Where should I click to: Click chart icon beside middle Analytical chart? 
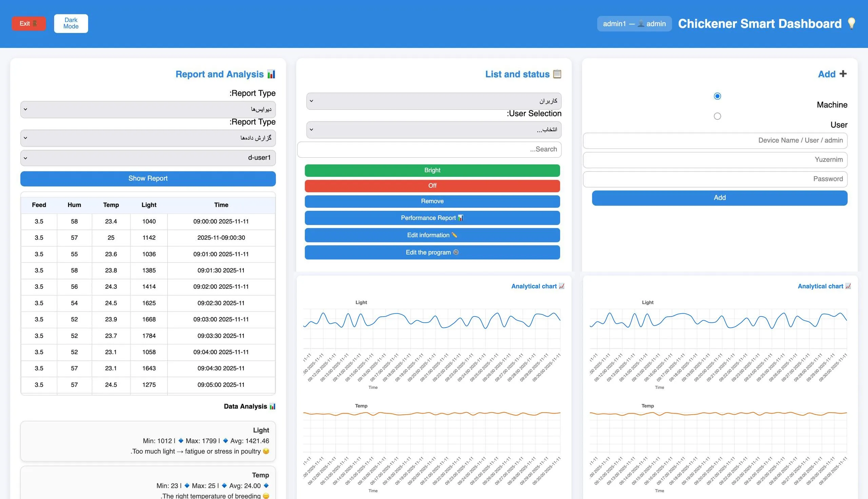click(561, 286)
